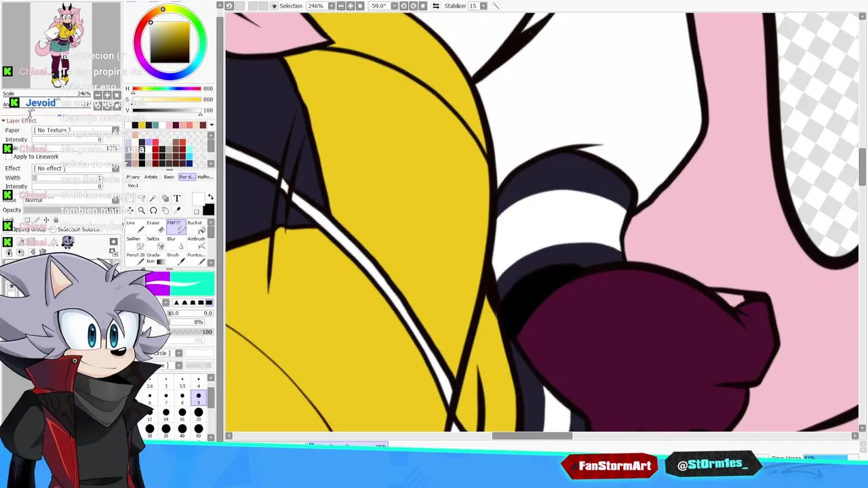Image resolution: width=868 pixels, height=488 pixels.
Task: Toggle lock painting pencil icon
Action: point(37,220)
